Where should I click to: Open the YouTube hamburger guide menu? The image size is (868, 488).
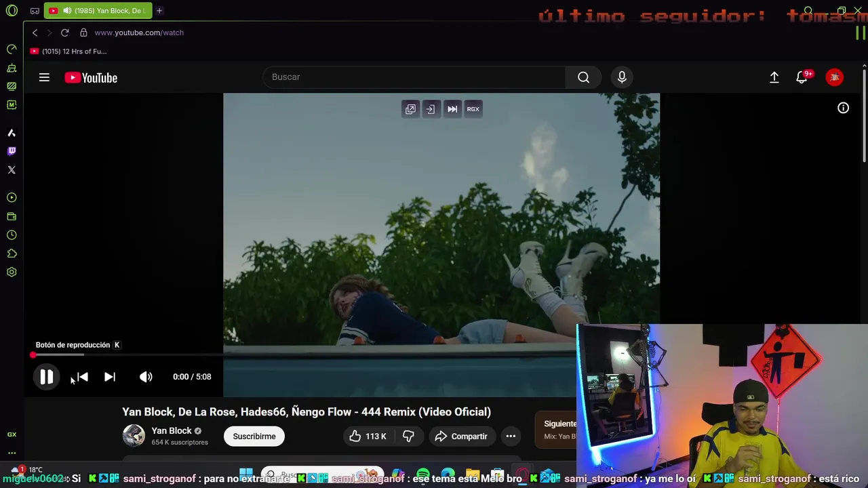[44, 77]
